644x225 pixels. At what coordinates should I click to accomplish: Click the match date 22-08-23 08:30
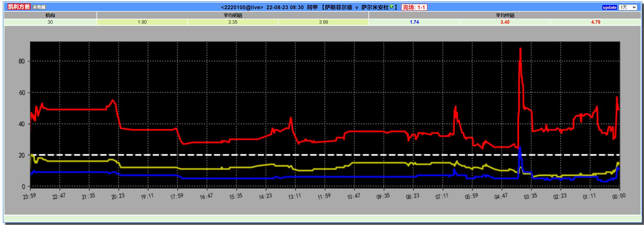[x=285, y=7]
